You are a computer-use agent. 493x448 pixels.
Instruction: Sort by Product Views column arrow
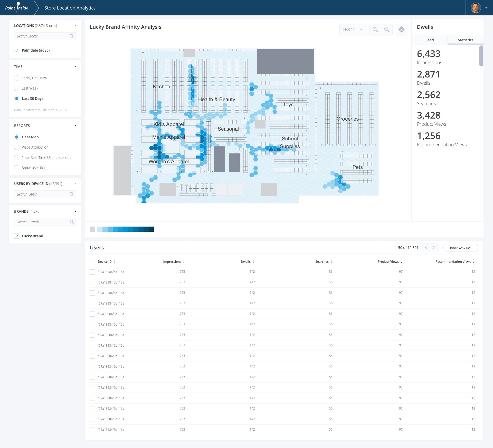[401, 262]
